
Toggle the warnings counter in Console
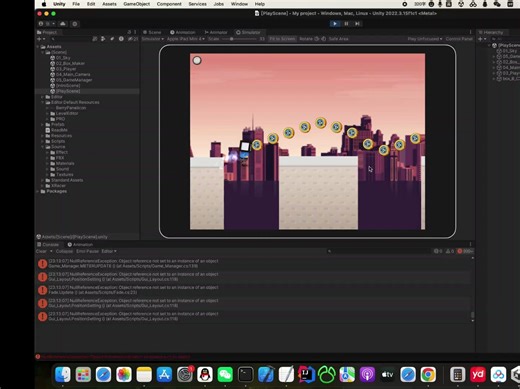click(450, 251)
